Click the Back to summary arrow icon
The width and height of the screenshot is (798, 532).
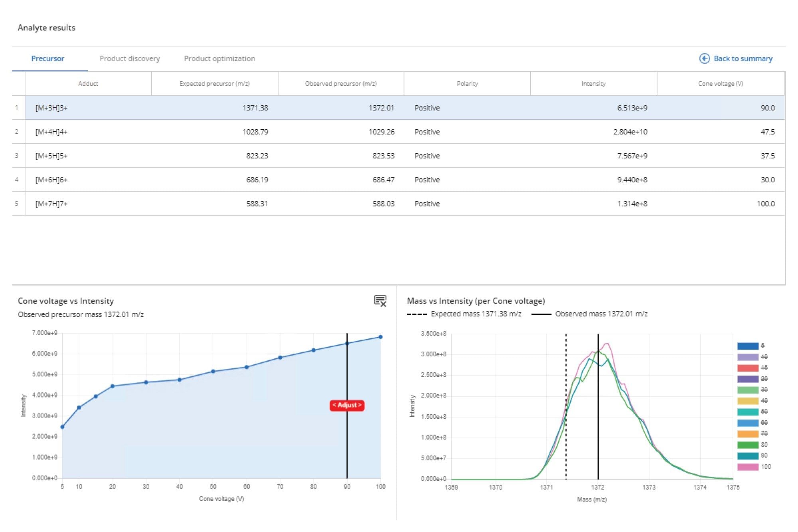[704, 59]
